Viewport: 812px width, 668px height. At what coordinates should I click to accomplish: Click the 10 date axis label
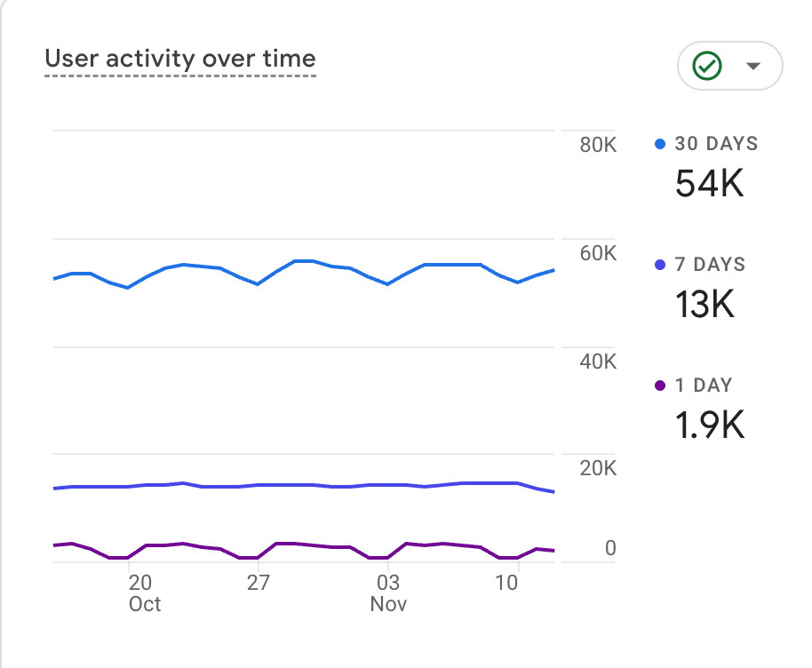(x=506, y=583)
